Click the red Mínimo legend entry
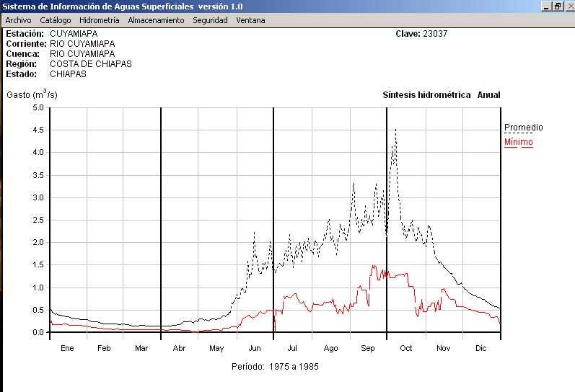 tap(518, 142)
